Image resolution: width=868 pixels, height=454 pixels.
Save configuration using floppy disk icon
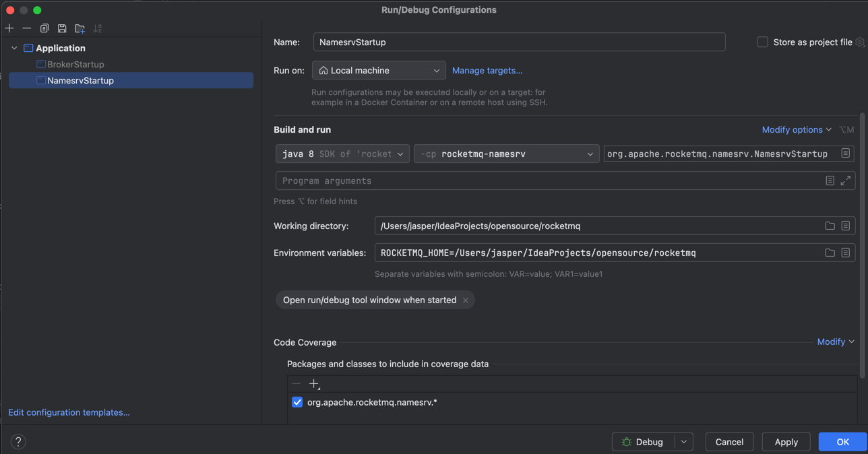62,28
